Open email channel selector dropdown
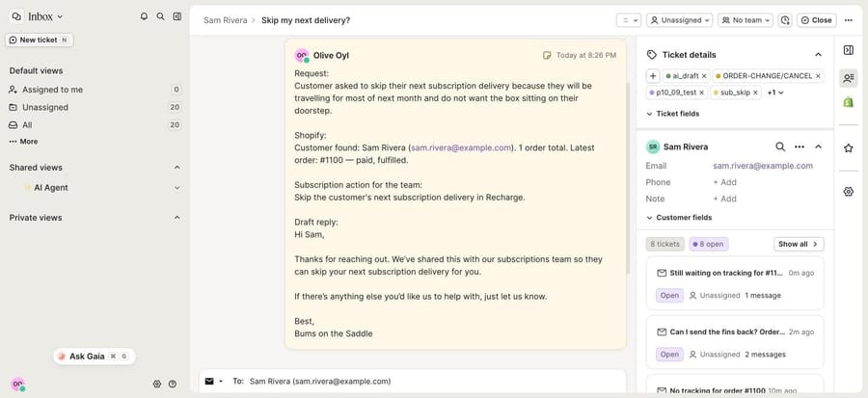This screenshot has height=398, width=868. [214, 382]
